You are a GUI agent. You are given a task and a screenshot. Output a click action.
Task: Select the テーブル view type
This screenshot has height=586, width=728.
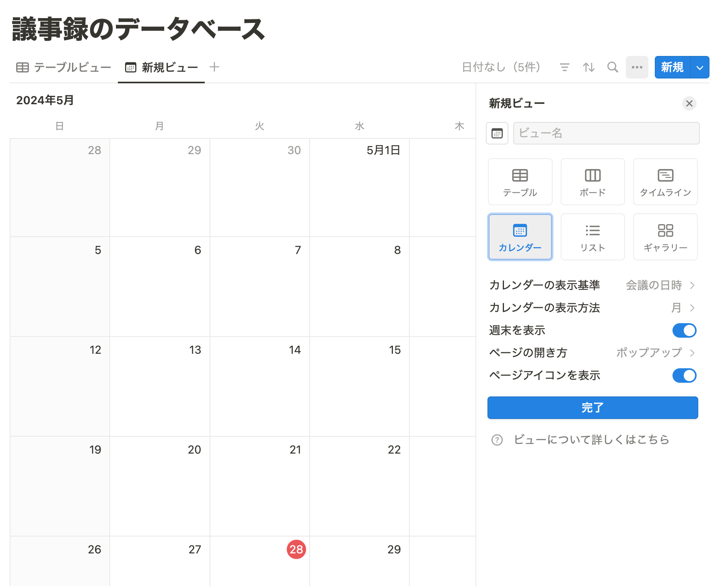click(x=520, y=182)
